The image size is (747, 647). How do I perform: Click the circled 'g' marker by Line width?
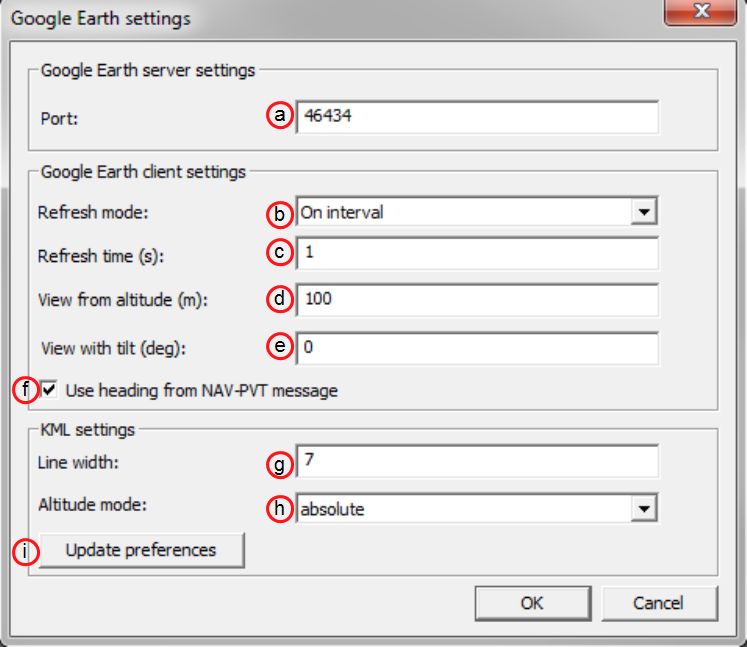click(x=280, y=465)
